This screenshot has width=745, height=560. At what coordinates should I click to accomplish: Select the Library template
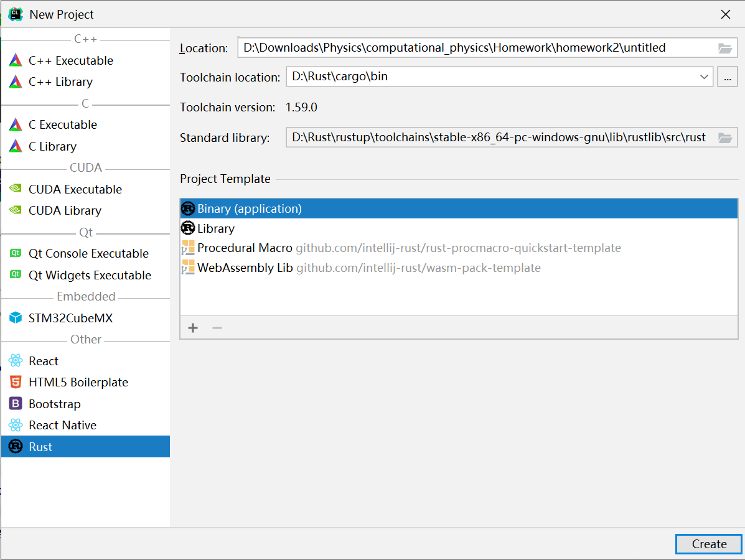[x=459, y=228]
